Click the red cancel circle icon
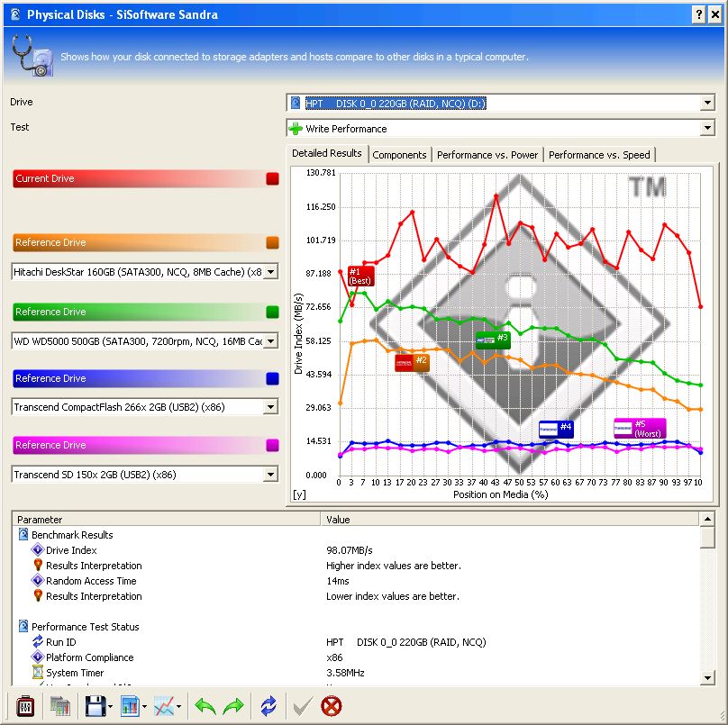This screenshot has height=725, width=728. pyautogui.click(x=332, y=706)
